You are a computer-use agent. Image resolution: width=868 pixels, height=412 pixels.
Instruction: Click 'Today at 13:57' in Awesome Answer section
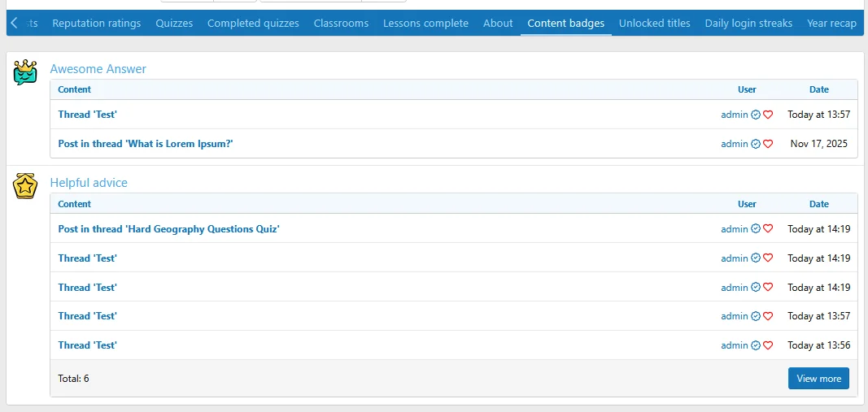click(x=818, y=115)
